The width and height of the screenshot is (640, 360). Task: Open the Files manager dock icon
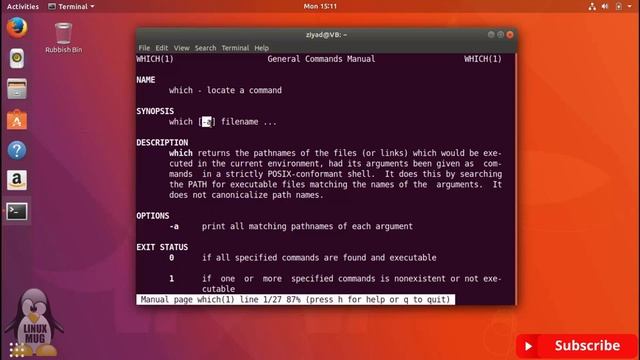pyautogui.click(x=17, y=89)
